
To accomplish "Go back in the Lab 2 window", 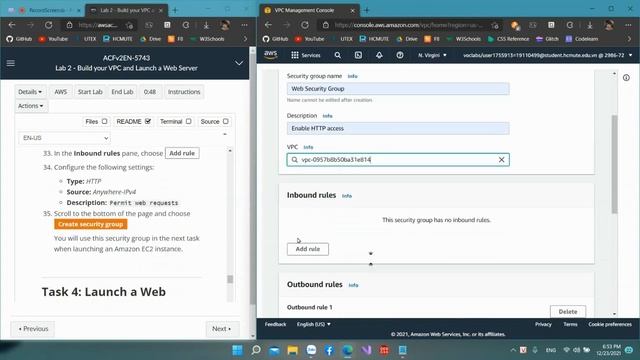I will 12,25.
